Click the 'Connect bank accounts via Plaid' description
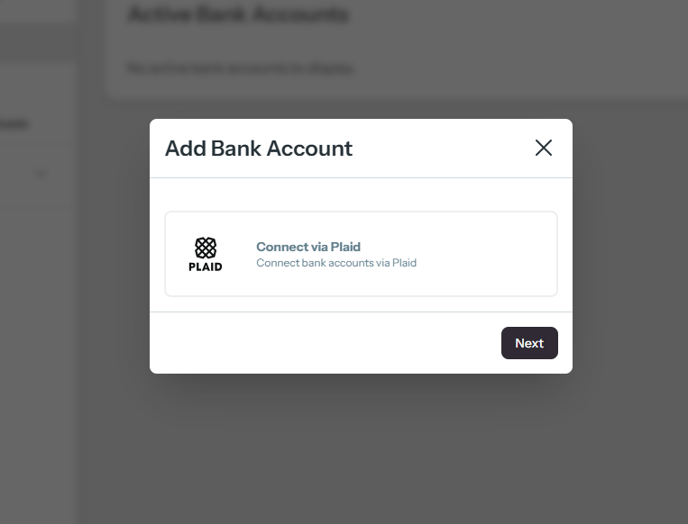The image size is (688, 524). [336, 263]
